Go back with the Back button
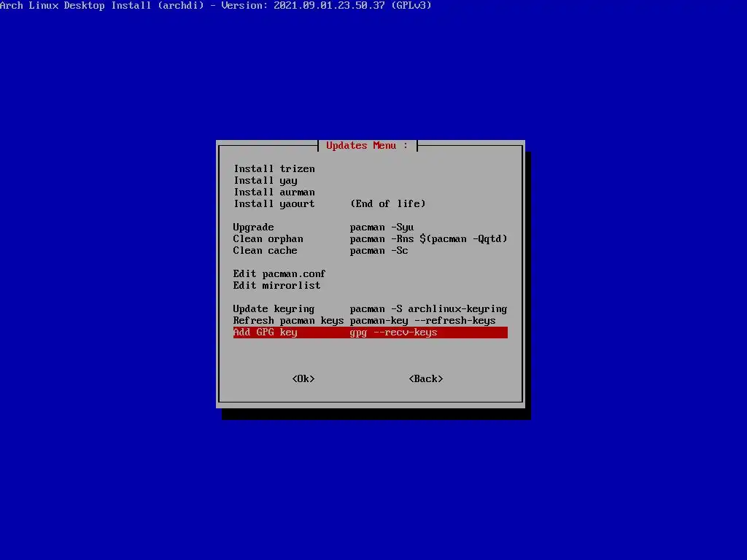The image size is (747, 560). click(x=426, y=379)
